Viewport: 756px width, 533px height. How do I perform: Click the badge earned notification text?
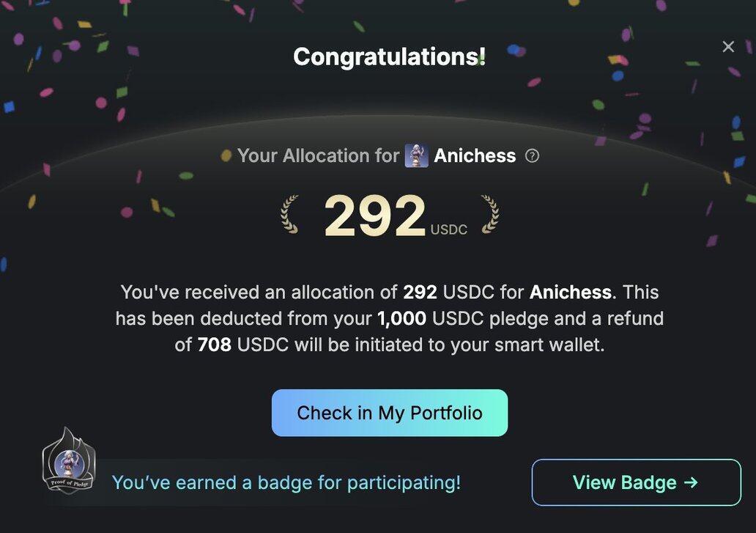(x=286, y=482)
